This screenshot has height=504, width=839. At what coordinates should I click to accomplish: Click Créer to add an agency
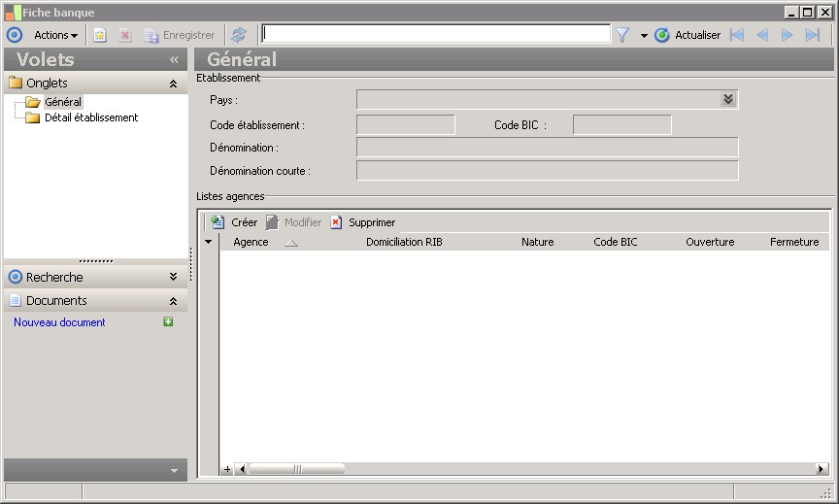tap(234, 222)
